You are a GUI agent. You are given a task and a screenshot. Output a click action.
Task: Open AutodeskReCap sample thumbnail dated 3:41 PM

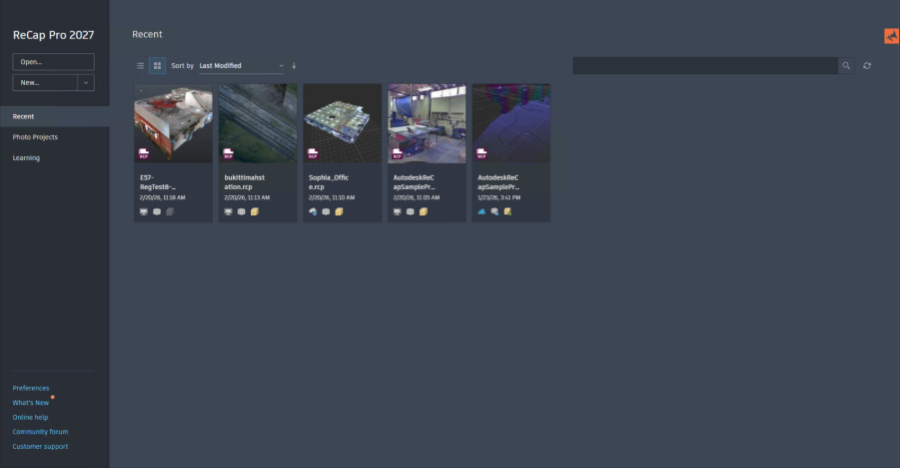[x=511, y=123]
